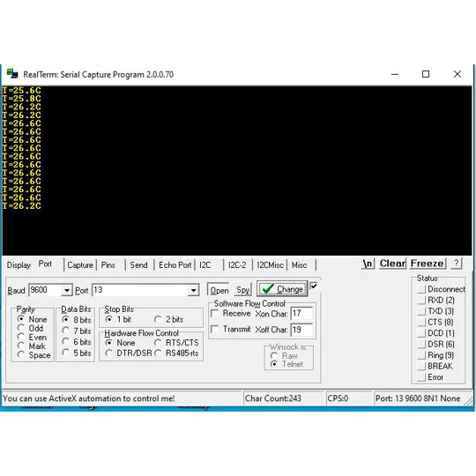Clear the terminal display
Viewport: 476px width, 476px height.
point(392,264)
